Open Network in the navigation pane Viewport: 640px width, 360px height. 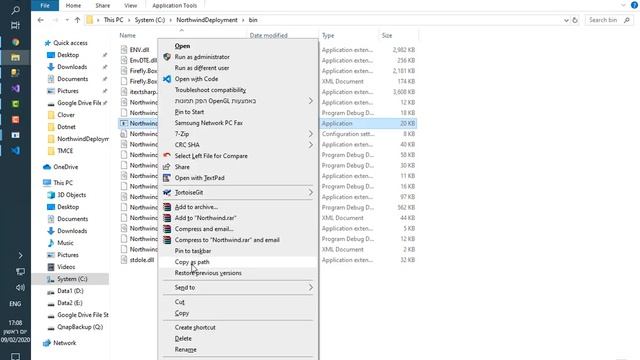tap(64, 343)
